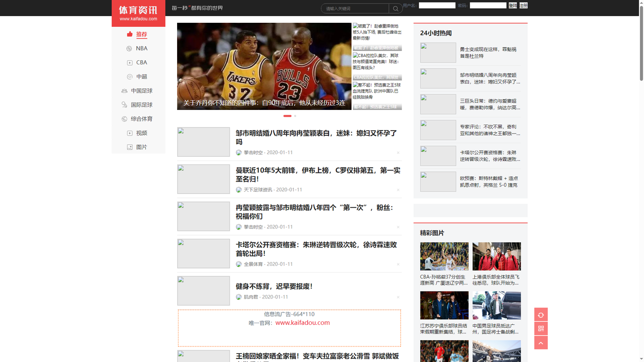
Task: Open the 综合体育 category
Action: 142,119
